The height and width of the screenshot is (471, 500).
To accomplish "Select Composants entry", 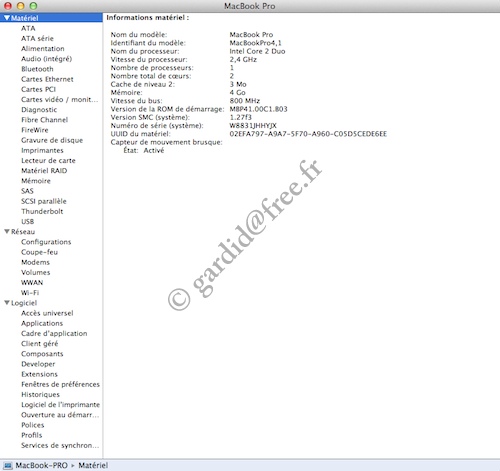I will click(x=42, y=354).
